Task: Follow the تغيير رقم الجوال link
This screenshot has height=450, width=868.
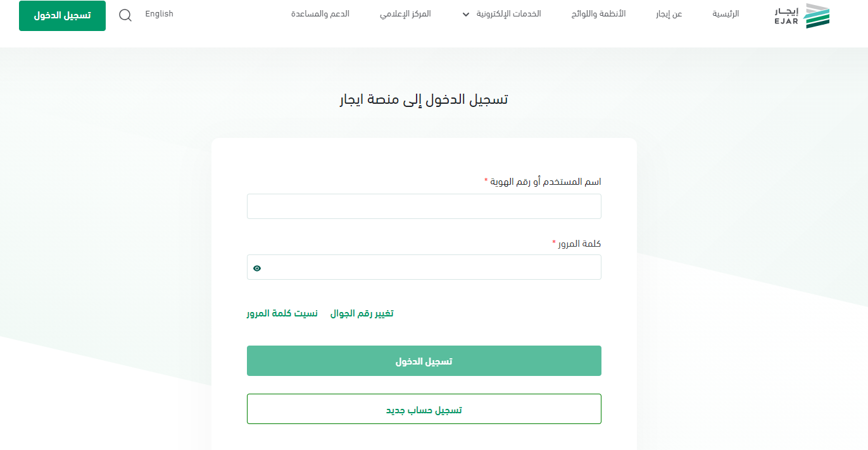Action: 362,313
